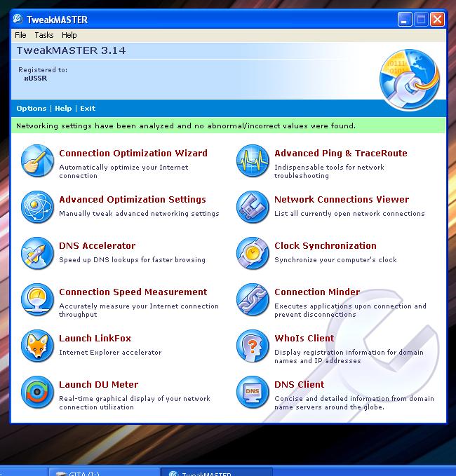This screenshot has height=476, width=456.
Task: Click the DNS Client monitor icon
Action: (x=253, y=392)
